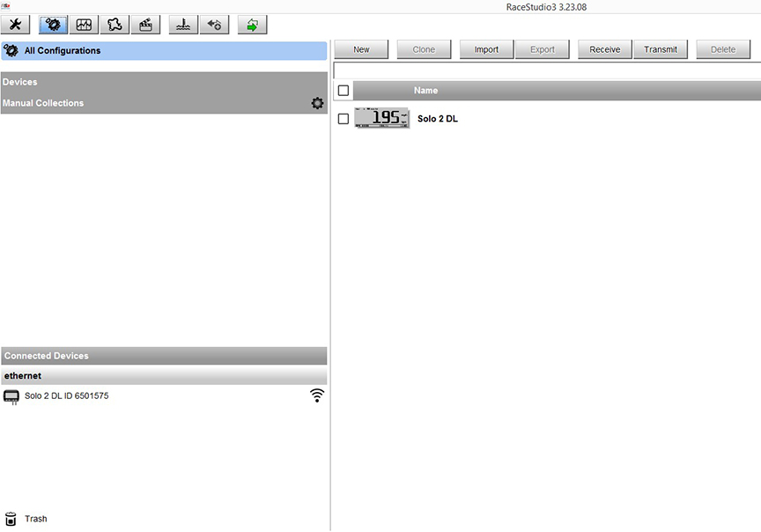The height and width of the screenshot is (532, 761).
Task: Open the Analysis chart toolbar icon
Action: tap(84, 25)
